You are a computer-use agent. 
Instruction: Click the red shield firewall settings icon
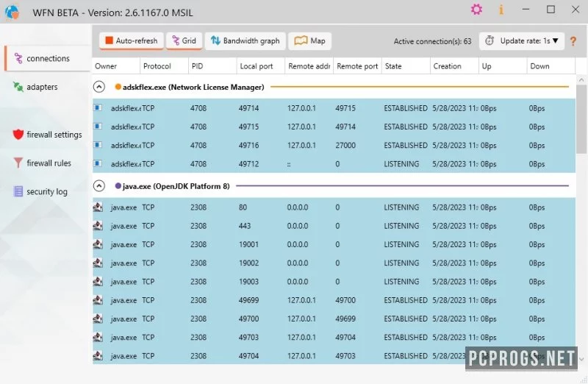[18, 134]
